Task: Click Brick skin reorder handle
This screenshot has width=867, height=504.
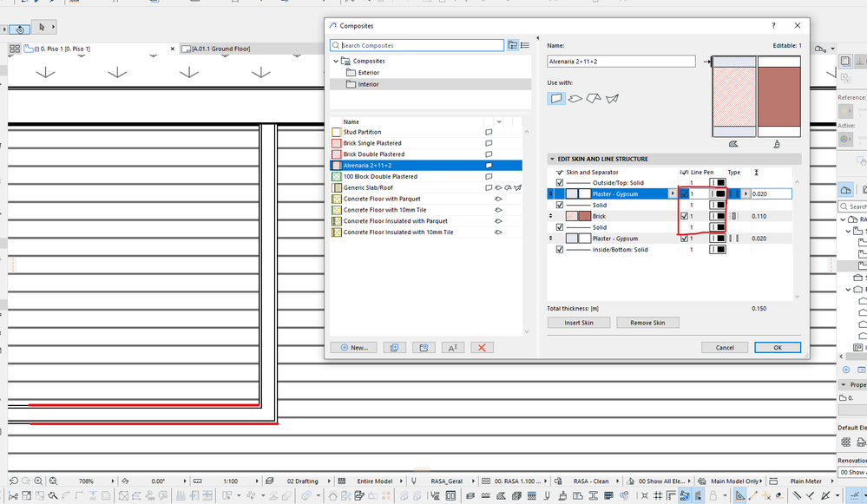Action: coord(551,216)
